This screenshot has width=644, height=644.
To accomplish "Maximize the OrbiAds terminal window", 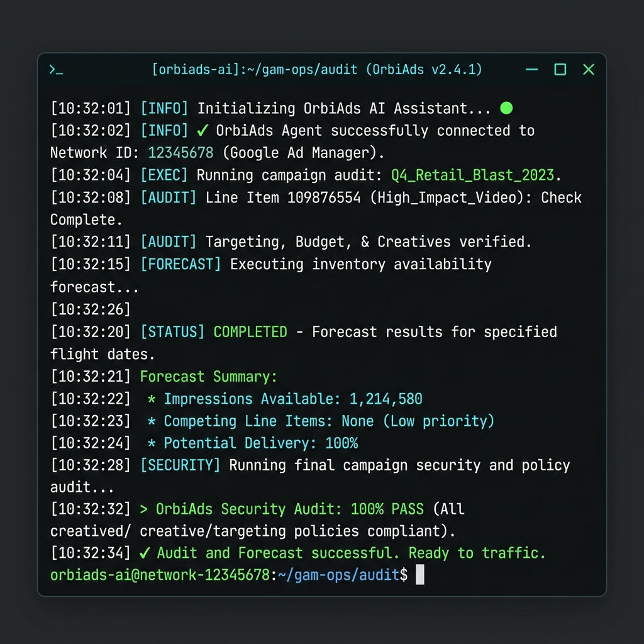I will click(560, 69).
